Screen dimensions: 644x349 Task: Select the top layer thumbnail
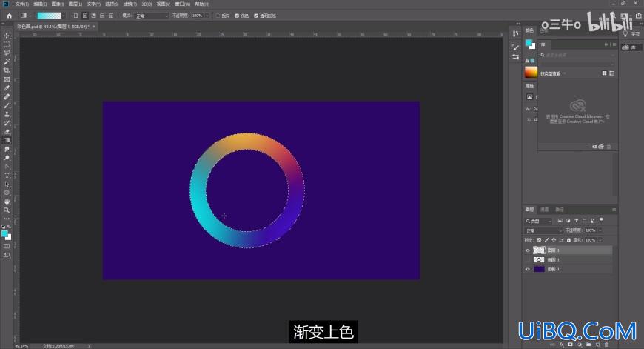539,250
